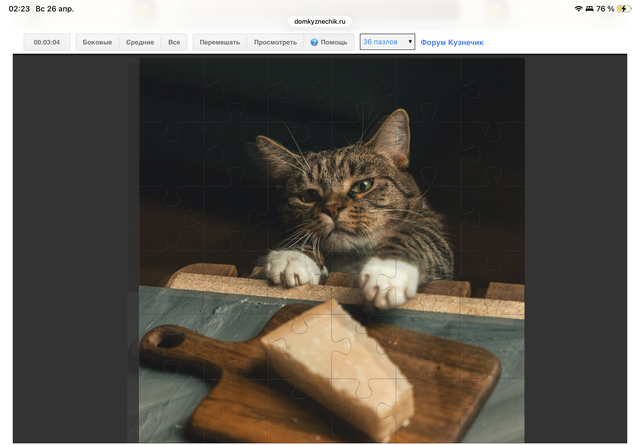This screenshot has width=640, height=445.
Task: Tap the 02:23 clock in status bar
Action: point(19,8)
